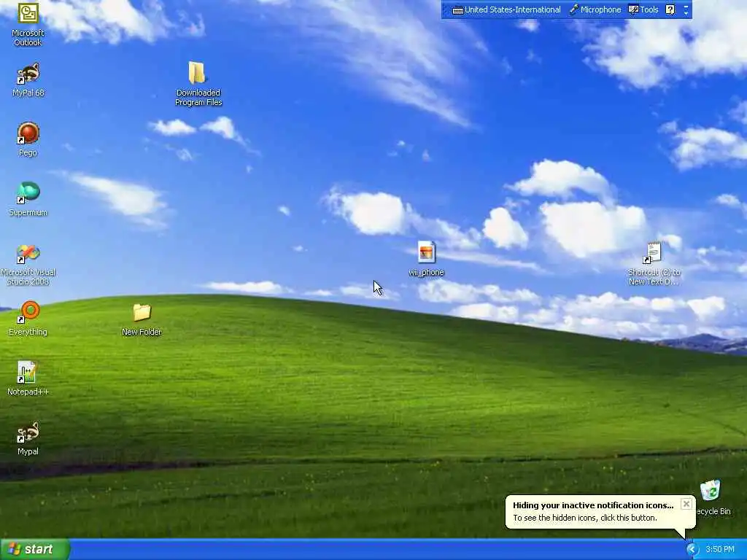
Task: Show hidden notification area icons
Action: (x=692, y=550)
